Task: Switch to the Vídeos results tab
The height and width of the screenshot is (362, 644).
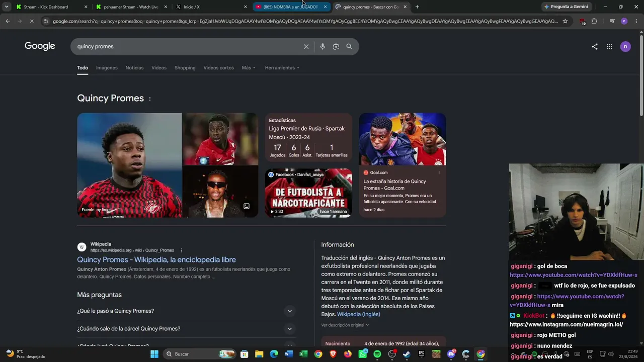Action: pyautogui.click(x=159, y=68)
